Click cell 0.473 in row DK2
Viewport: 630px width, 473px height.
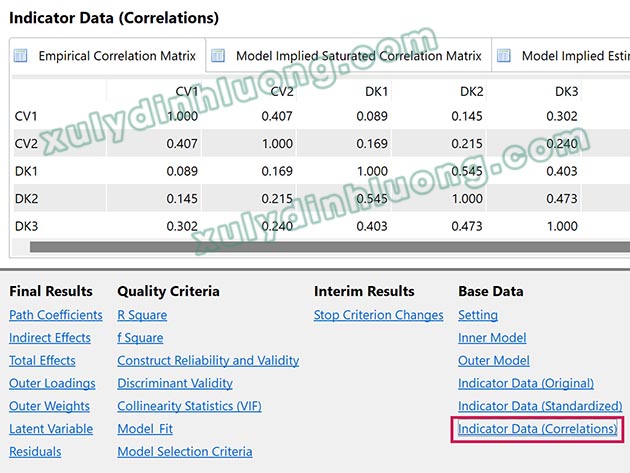562,199
